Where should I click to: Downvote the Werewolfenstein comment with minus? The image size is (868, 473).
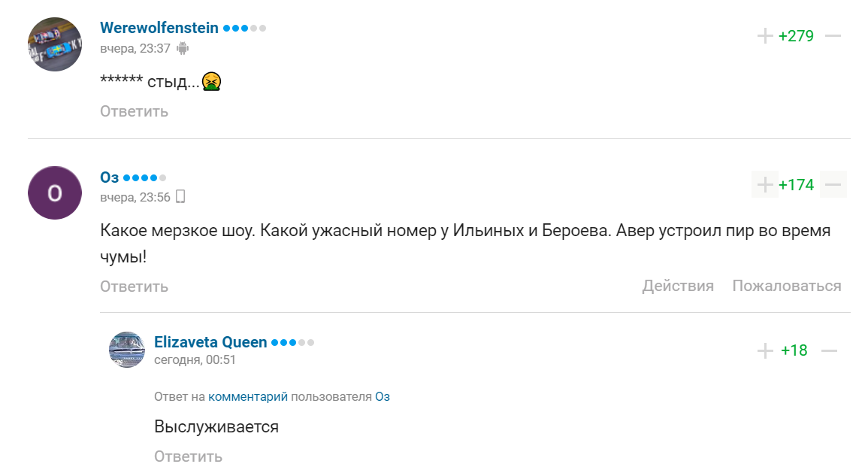pos(832,36)
